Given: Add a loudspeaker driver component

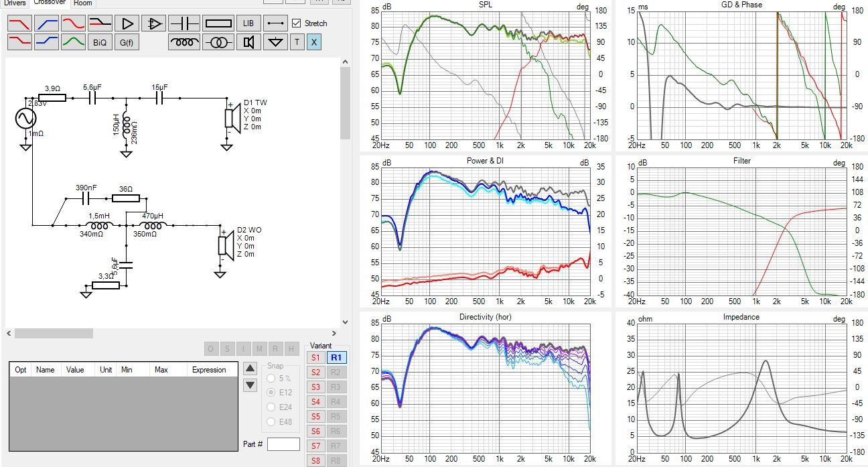Looking at the screenshot, I should pos(248,42).
